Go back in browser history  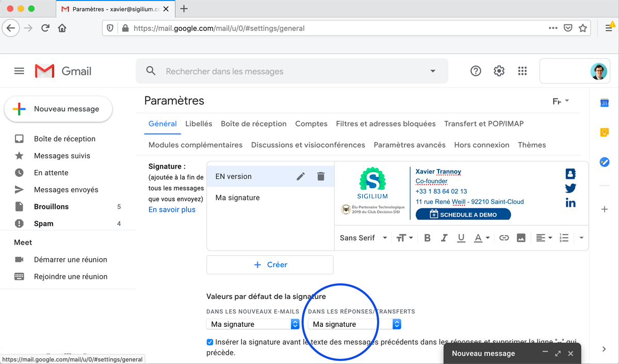point(11,28)
